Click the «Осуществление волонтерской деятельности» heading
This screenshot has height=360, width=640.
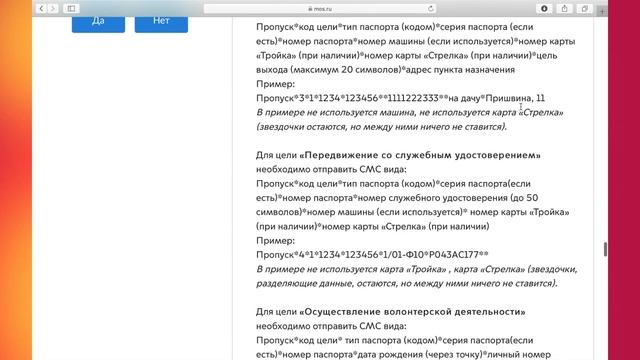pyautogui.click(x=412, y=312)
